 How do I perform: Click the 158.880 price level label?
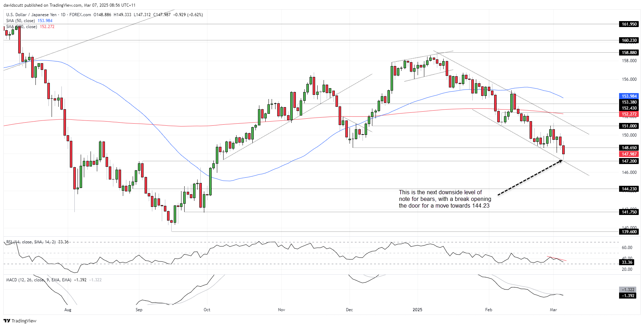(629, 53)
